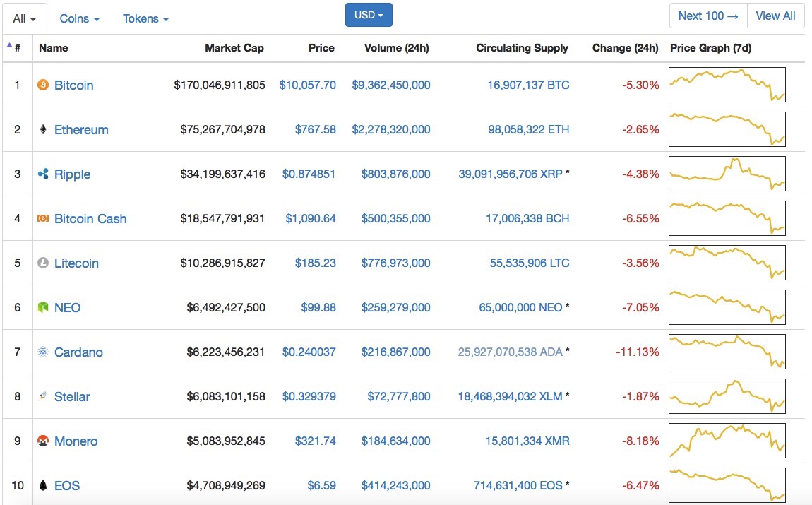
Task: Open the Litecoin coin page link
Action: click(x=77, y=263)
